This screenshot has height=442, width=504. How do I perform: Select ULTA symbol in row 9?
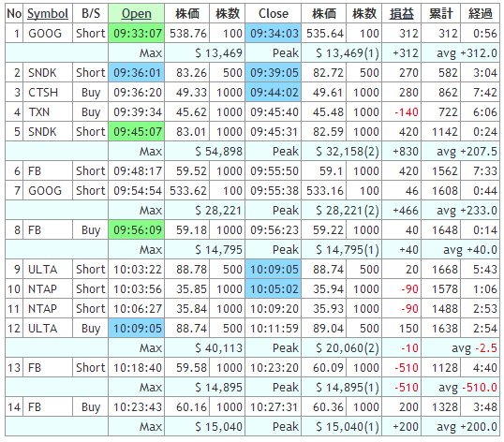pos(43,269)
